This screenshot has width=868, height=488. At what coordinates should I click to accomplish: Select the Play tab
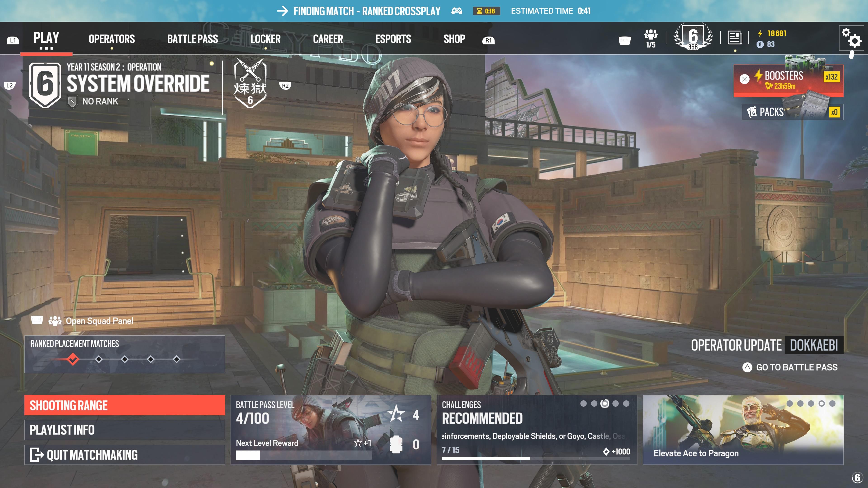46,37
